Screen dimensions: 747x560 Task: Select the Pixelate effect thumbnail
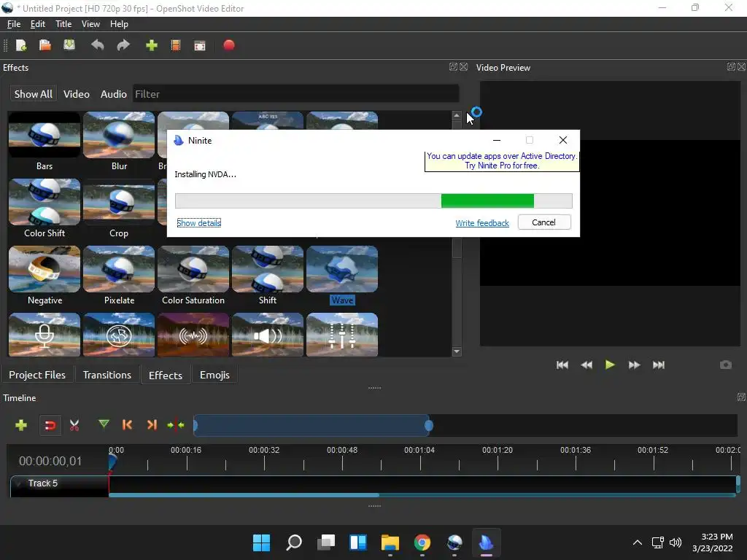tap(119, 269)
